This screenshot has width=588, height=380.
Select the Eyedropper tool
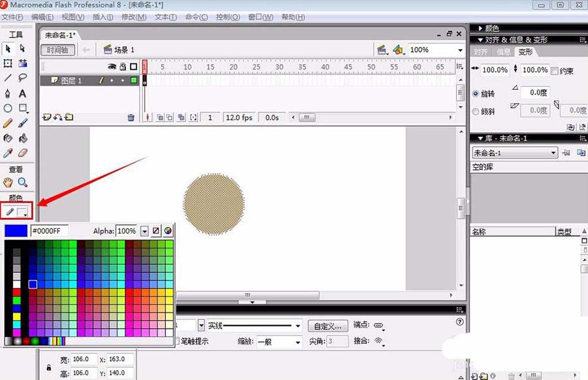(x=8, y=153)
